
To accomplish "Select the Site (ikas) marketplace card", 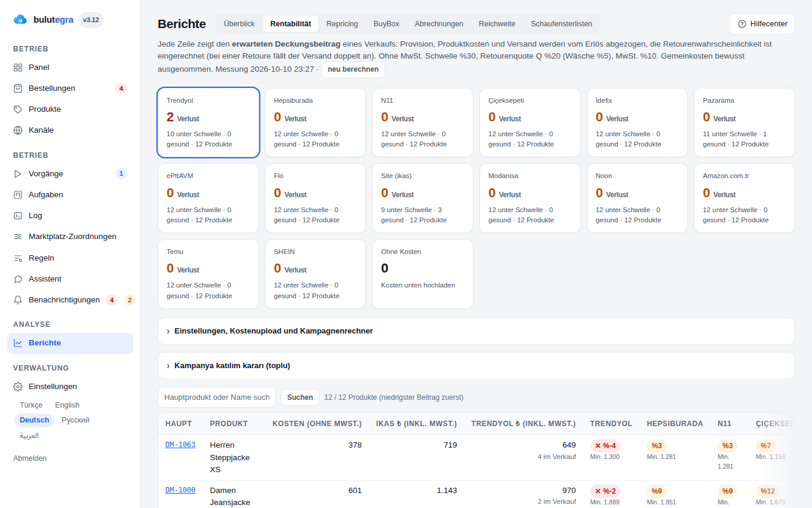I will point(423,198).
